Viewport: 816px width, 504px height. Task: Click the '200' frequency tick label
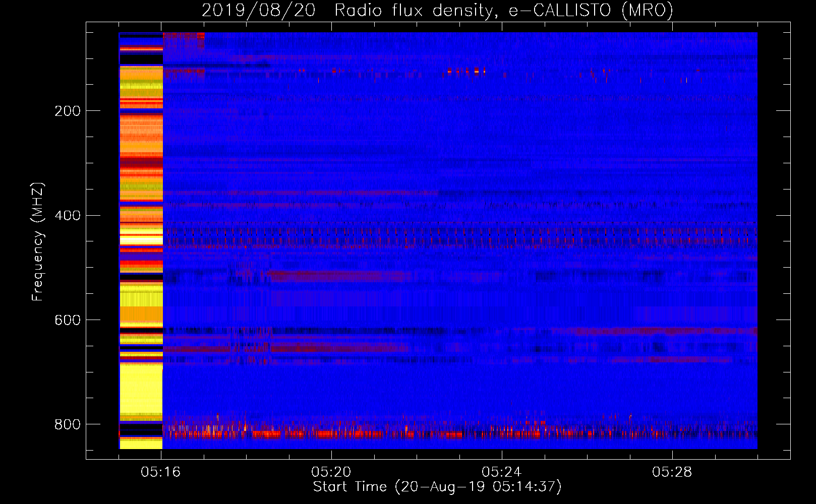click(x=68, y=111)
